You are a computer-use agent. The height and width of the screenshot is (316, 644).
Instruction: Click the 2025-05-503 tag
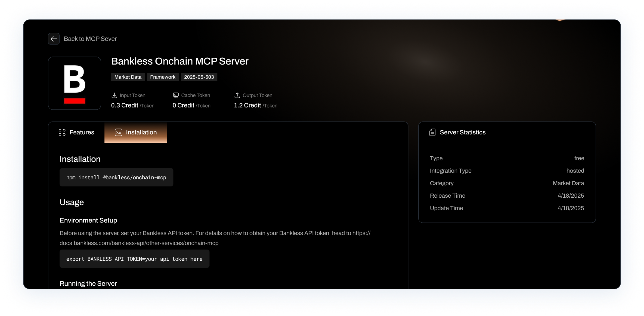(x=199, y=77)
